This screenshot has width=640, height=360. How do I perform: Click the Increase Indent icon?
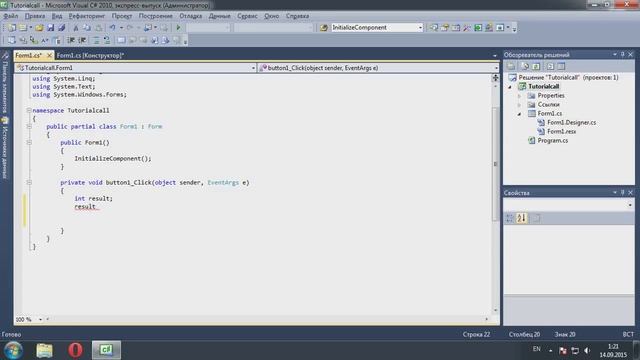tap(82, 40)
